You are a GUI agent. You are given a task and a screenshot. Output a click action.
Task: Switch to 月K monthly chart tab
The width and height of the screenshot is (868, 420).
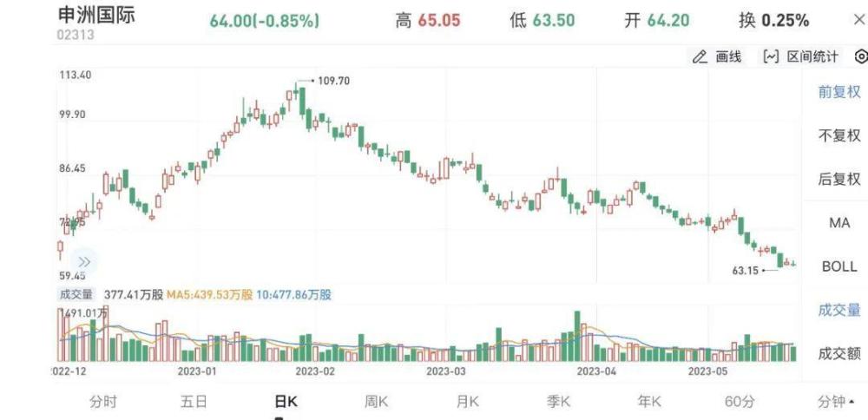coord(467,403)
